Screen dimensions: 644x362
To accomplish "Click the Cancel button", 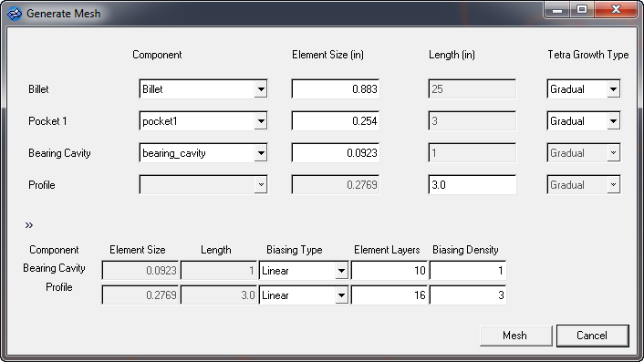I will tap(593, 336).
